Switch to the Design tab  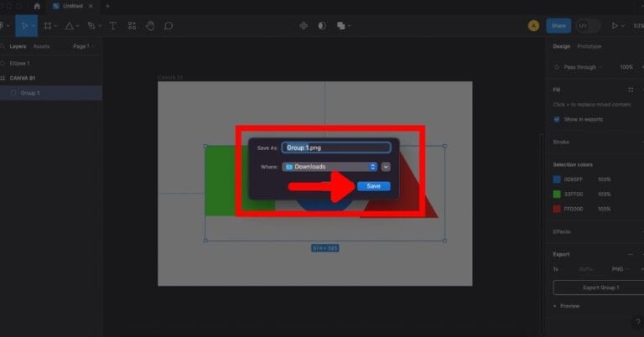(562, 46)
